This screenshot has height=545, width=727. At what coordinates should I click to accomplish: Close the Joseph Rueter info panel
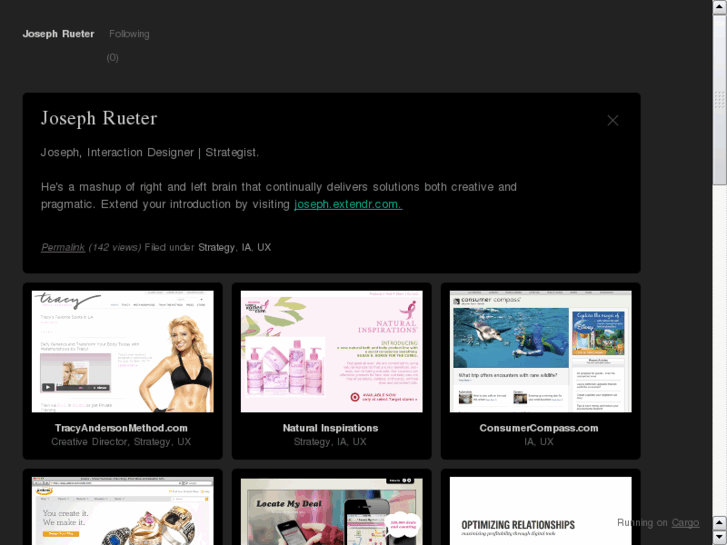tap(612, 121)
